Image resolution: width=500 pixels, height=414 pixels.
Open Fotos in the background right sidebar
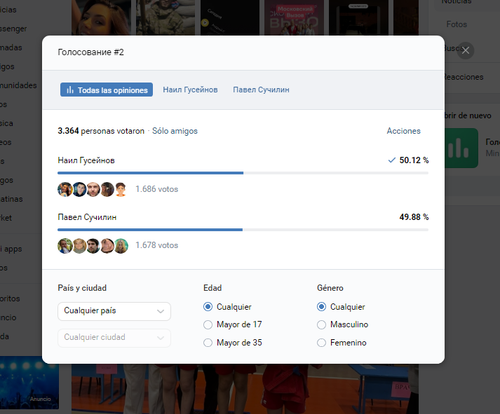point(456,24)
